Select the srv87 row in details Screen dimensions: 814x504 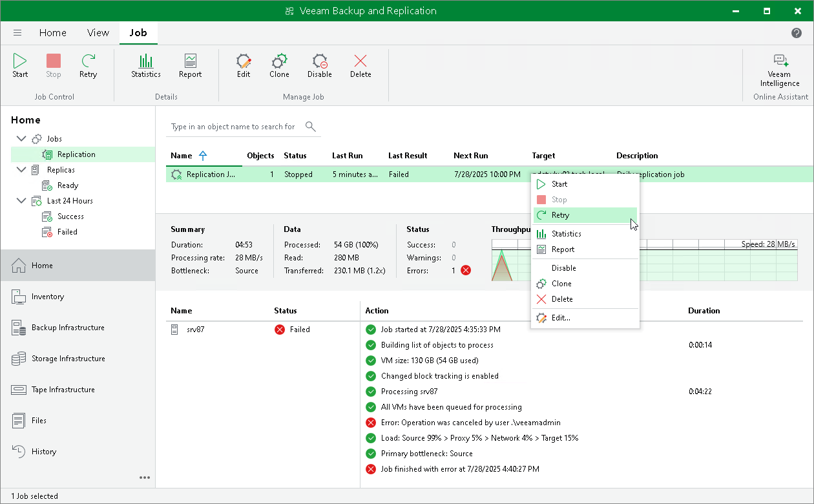pos(262,330)
